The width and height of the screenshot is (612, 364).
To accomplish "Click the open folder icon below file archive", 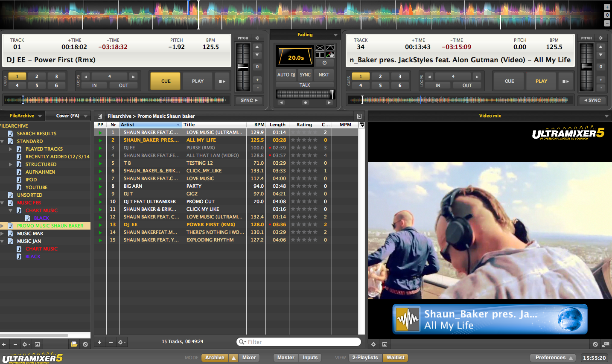I will [x=74, y=344].
